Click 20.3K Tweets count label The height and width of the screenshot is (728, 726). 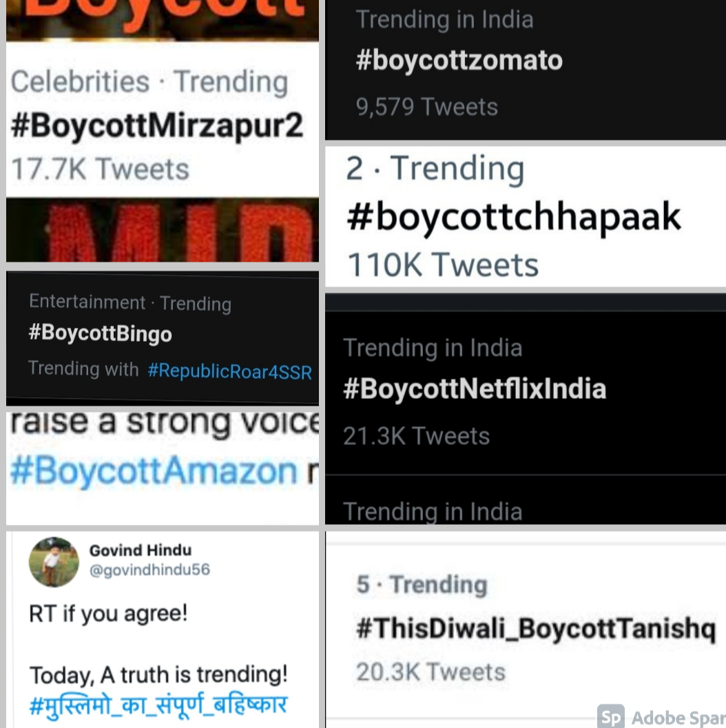pos(431,672)
